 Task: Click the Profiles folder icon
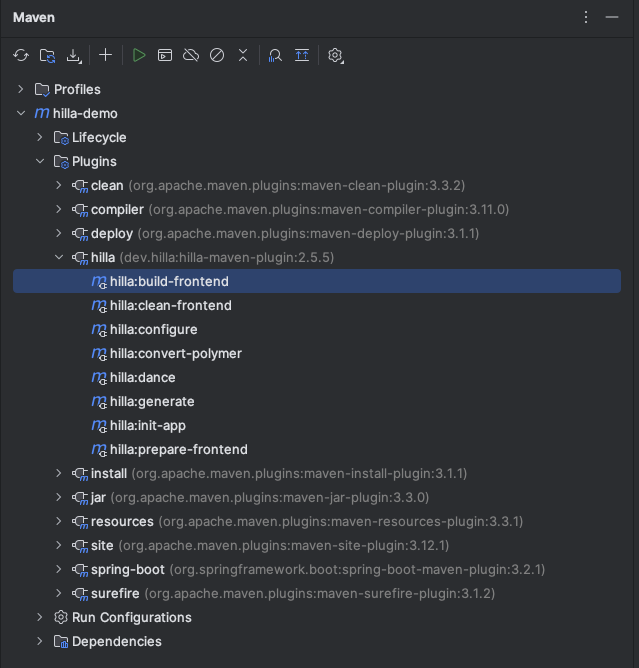click(x=42, y=89)
